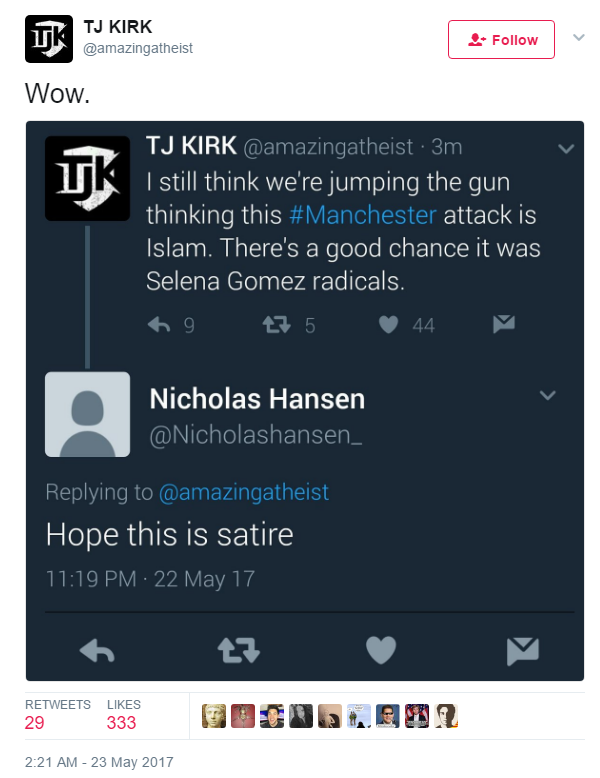Open the quoted TJ Kirk tweet menu chevron
Screen dimensions: 600x778
(x=565, y=149)
